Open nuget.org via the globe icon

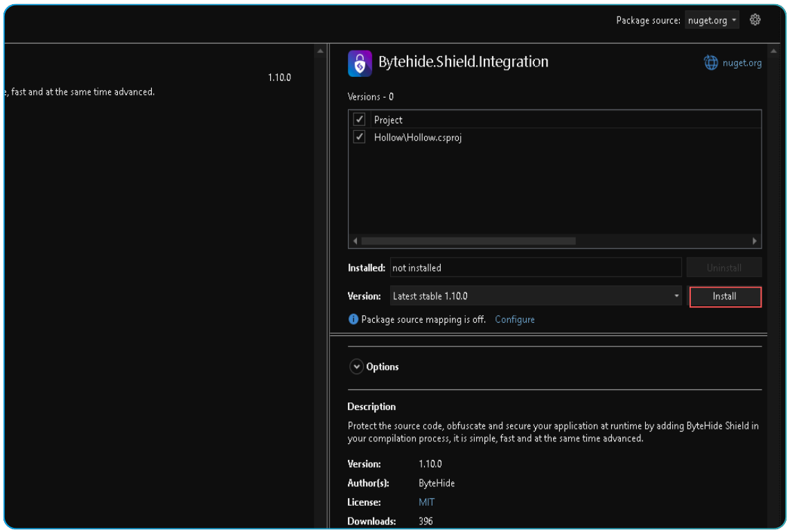click(710, 62)
